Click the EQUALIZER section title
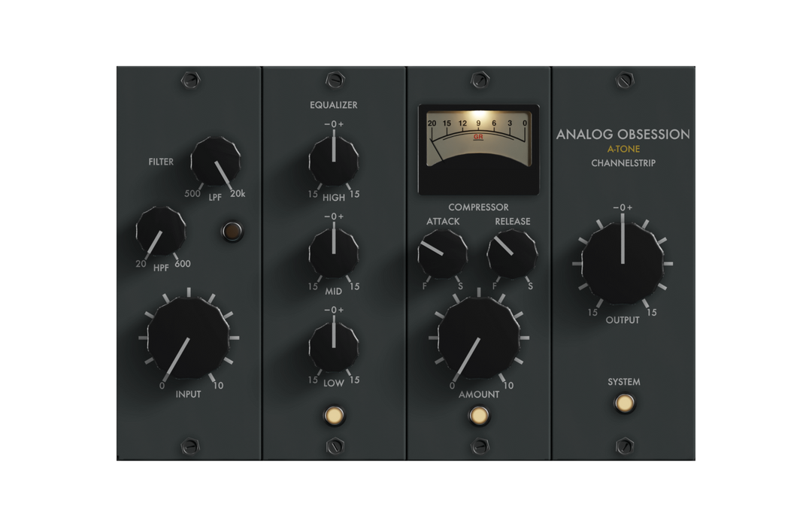Screen dimensions: 812x527 coord(334,105)
